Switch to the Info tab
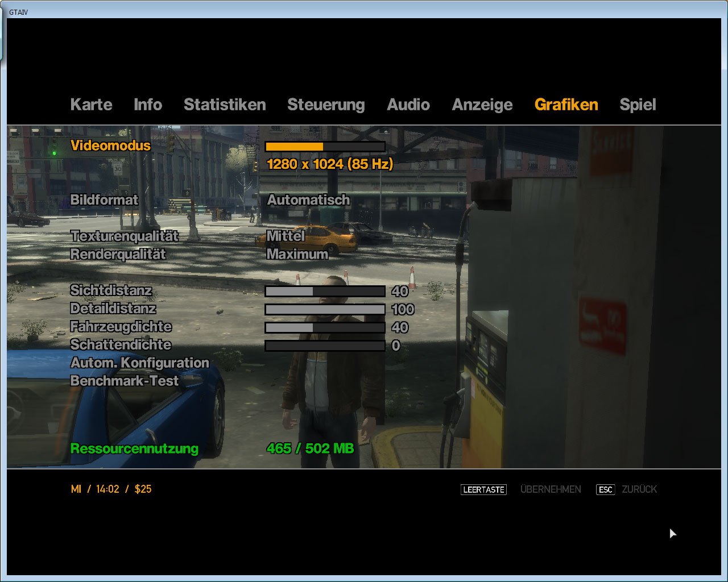This screenshot has width=728, height=582. (148, 105)
